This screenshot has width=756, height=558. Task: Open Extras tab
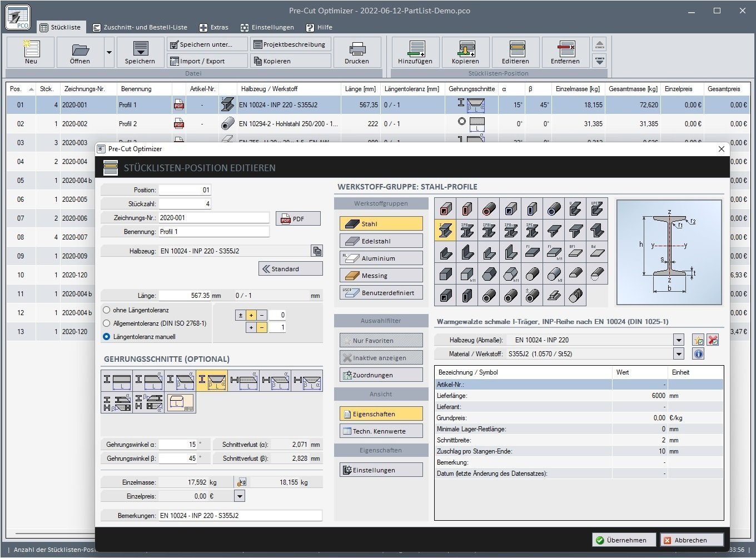[214, 27]
